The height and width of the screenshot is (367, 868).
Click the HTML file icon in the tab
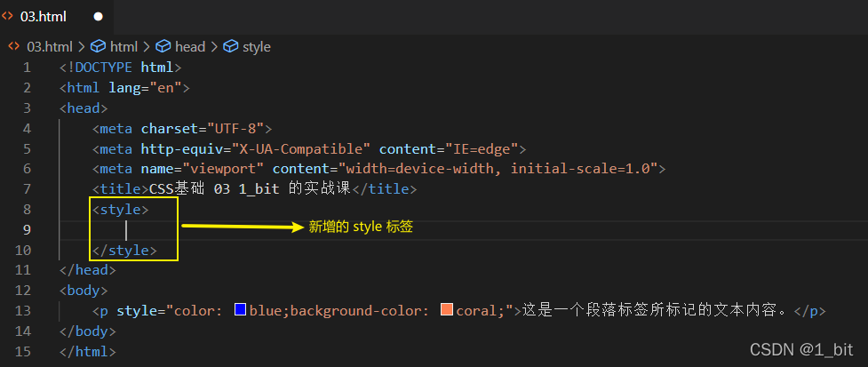pyautogui.click(x=8, y=17)
